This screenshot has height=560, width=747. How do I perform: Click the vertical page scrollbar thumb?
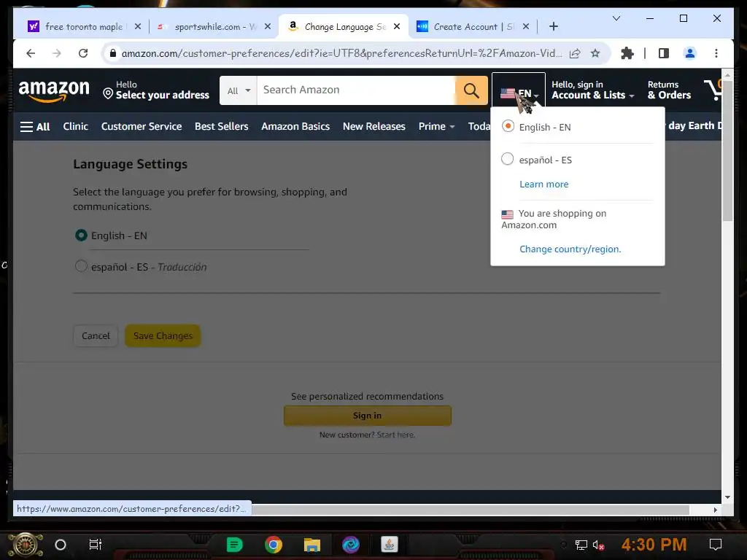pos(727,150)
